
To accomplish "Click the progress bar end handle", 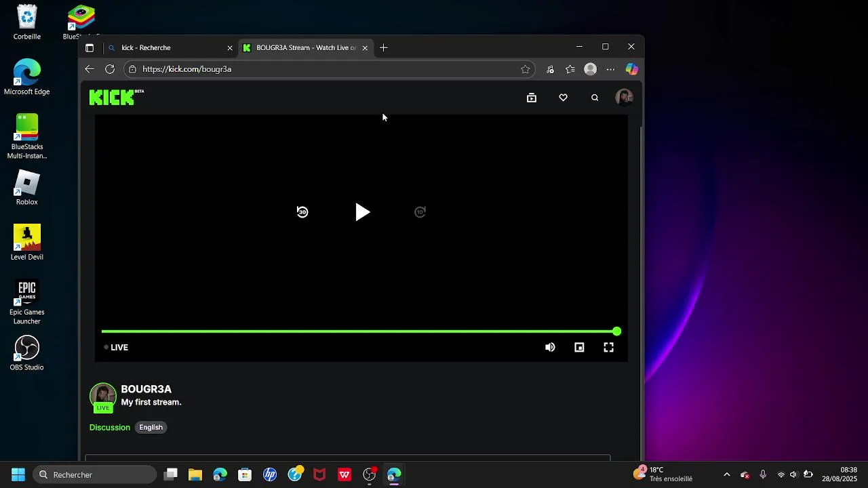I will [x=616, y=331].
